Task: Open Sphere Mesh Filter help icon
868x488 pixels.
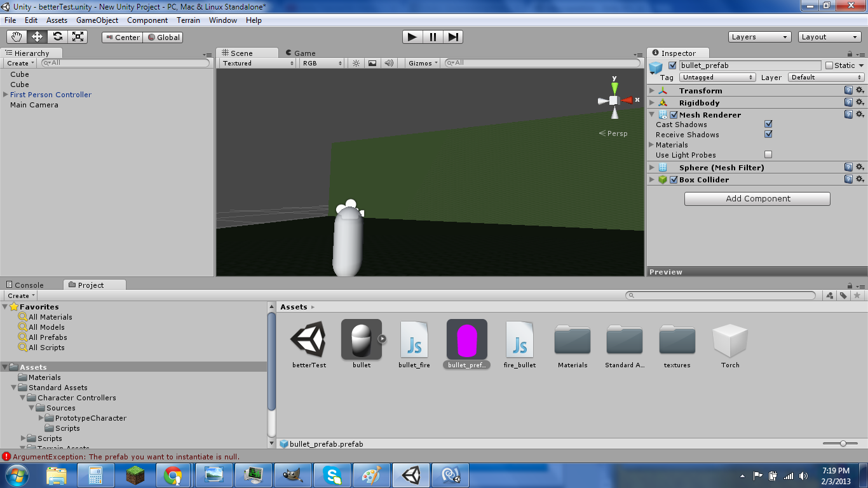Action: [848, 168]
